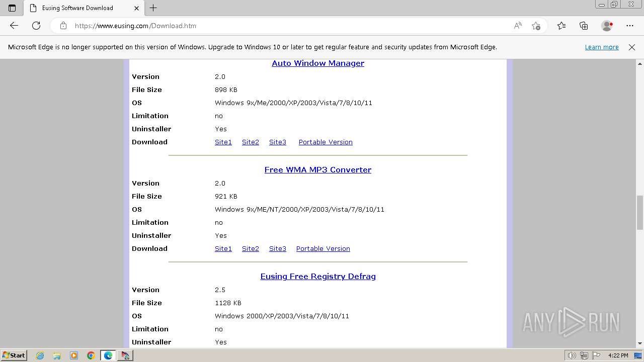Open the Start menu

tap(14, 355)
